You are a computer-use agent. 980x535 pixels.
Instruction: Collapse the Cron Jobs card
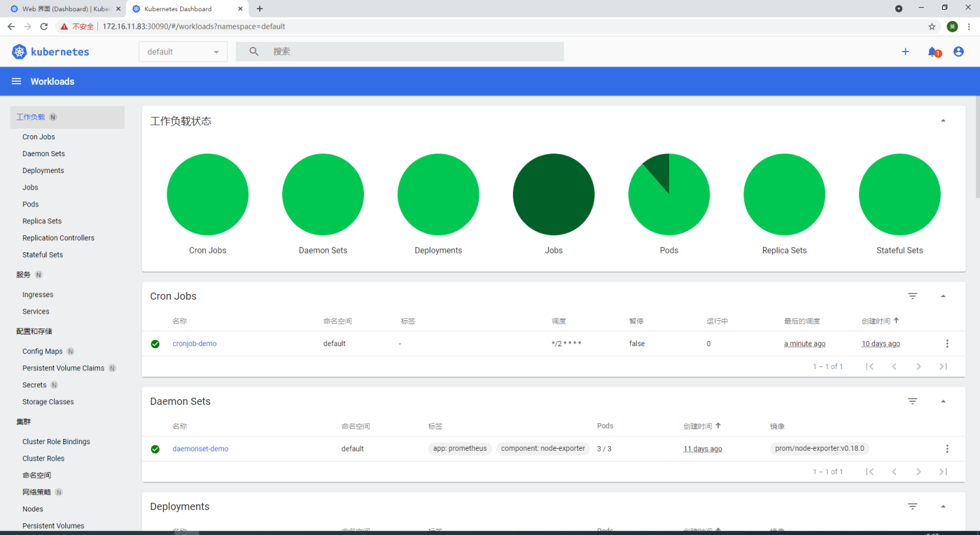tap(943, 296)
